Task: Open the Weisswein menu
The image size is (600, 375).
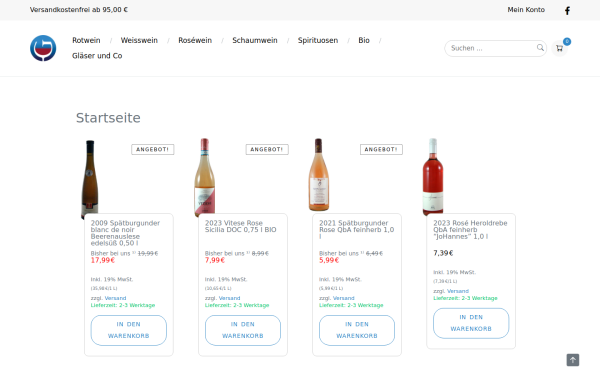Action: [x=139, y=40]
